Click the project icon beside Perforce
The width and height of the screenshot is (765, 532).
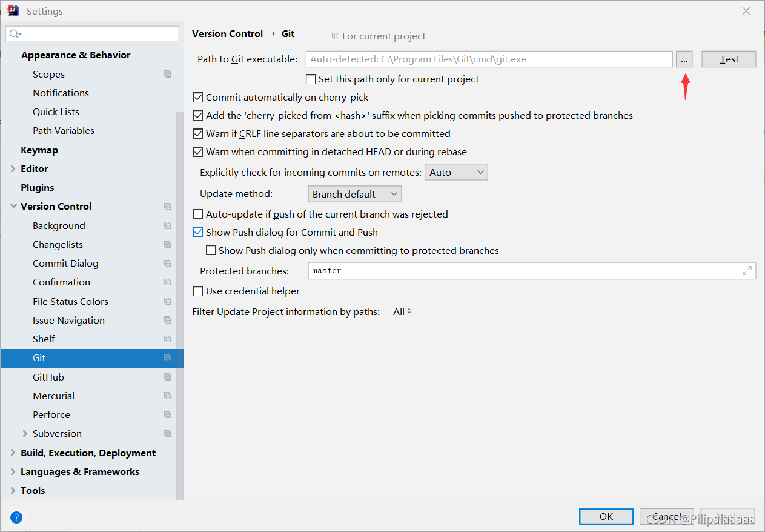168,414
